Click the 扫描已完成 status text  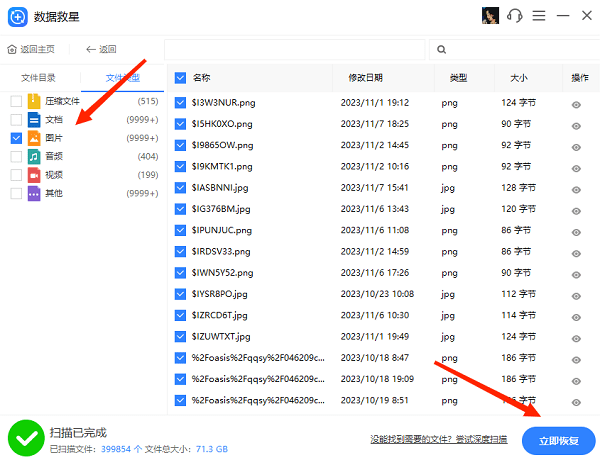coord(78,433)
